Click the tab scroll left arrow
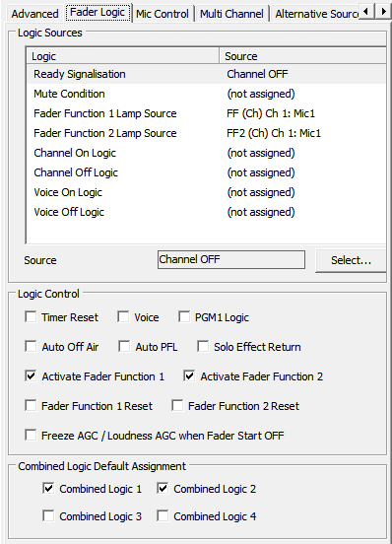Image resolution: width=392 pixels, height=544 pixels. pyautogui.click(x=365, y=12)
